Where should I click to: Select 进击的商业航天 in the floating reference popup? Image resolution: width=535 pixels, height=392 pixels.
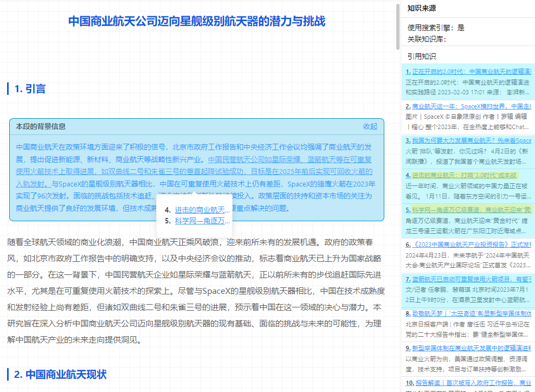201,209
